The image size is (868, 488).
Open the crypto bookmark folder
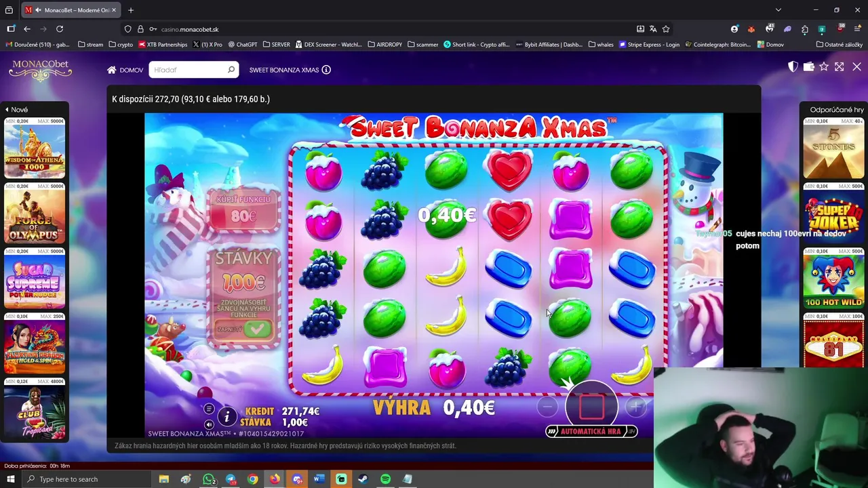click(x=121, y=45)
